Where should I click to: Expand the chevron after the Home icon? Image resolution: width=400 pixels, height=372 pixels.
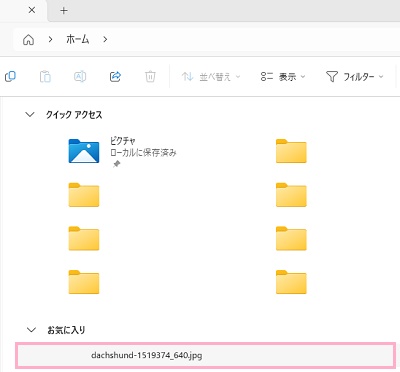(50, 40)
